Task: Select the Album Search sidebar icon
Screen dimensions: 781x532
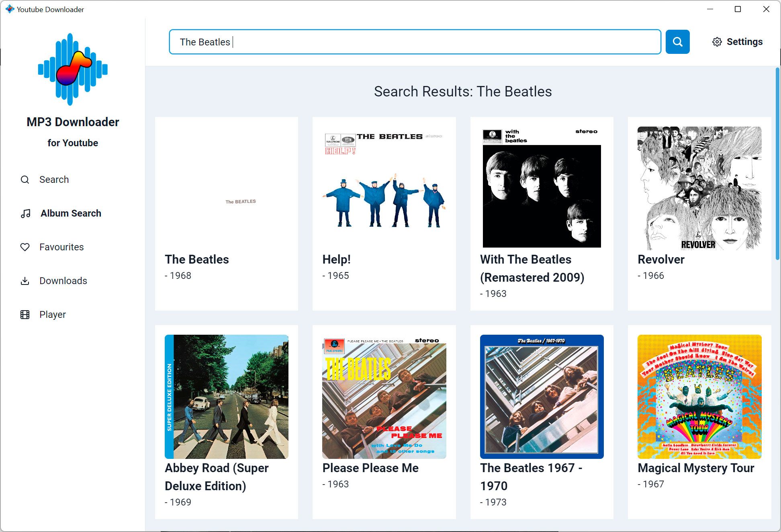Action: (x=25, y=213)
